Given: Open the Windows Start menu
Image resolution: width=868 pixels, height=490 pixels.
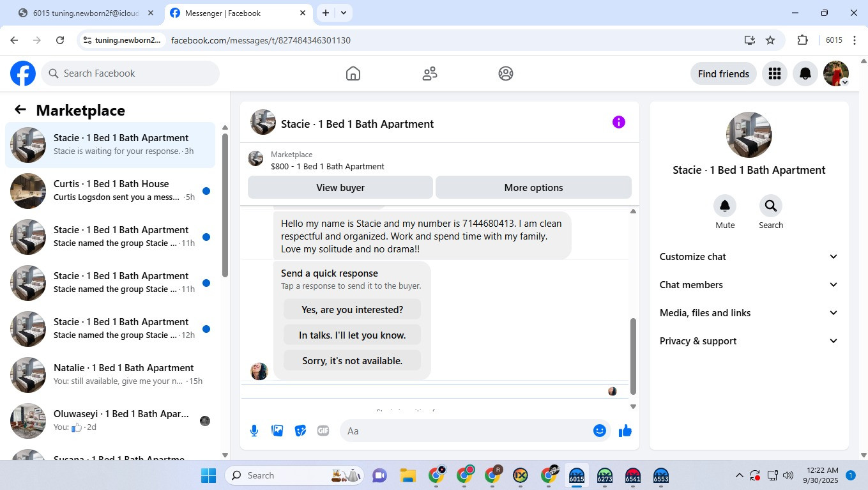Looking at the screenshot, I should [209, 475].
